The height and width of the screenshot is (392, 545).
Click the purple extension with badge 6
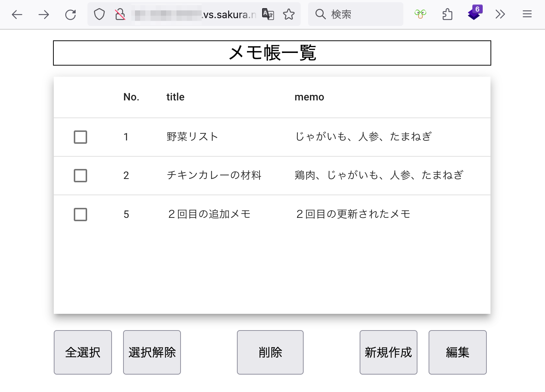(474, 14)
